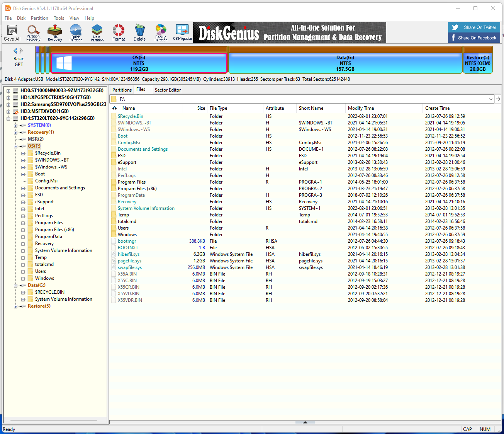The width and height of the screenshot is (504, 434).
Task: Open the Backup Partition tool
Action: point(161,33)
